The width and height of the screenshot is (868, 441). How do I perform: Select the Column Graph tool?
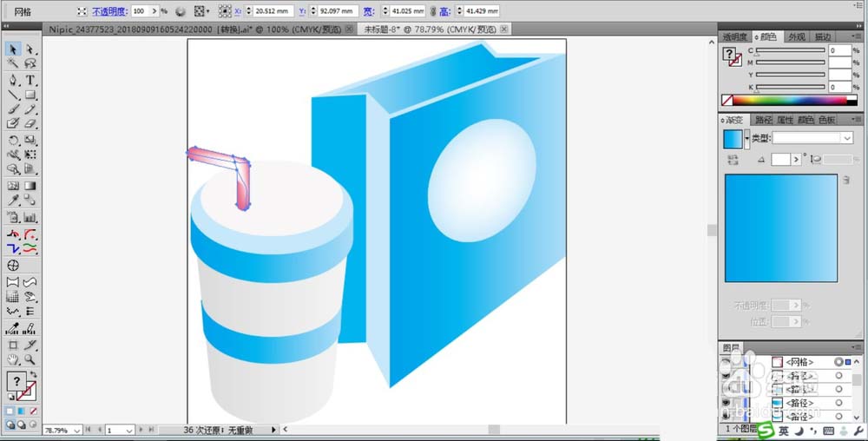(30, 217)
